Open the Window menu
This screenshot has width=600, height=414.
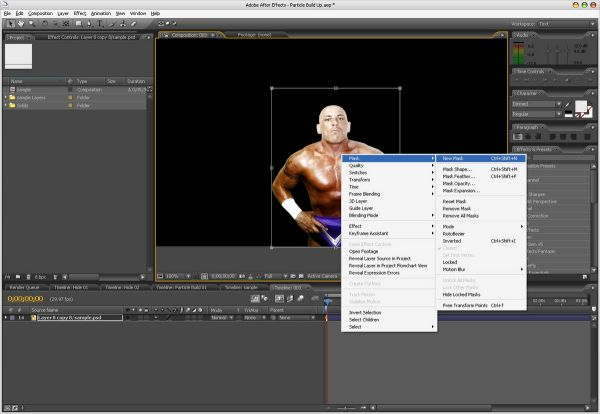[x=138, y=13]
